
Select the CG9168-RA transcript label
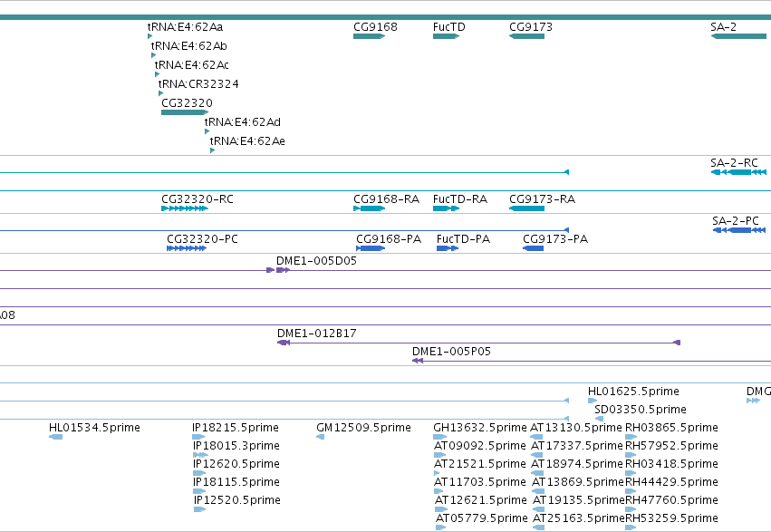387,199
